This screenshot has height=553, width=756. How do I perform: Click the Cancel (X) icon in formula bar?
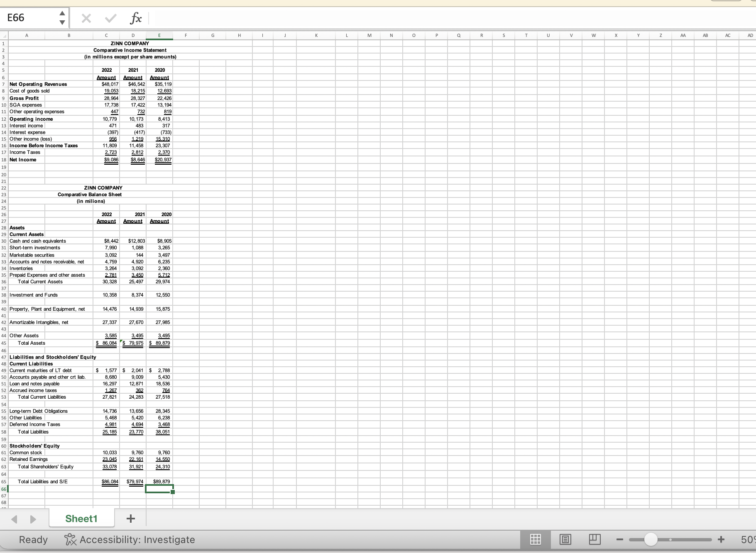(x=86, y=18)
